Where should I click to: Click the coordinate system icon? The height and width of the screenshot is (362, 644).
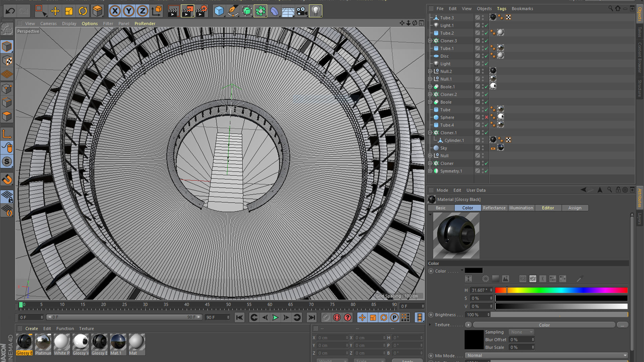coord(156,11)
